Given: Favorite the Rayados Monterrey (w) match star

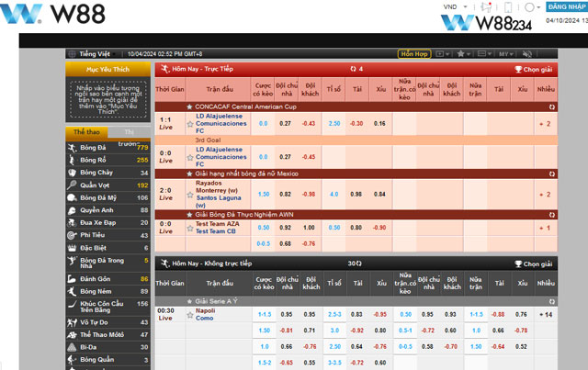Looking at the screenshot, I should [190, 195].
